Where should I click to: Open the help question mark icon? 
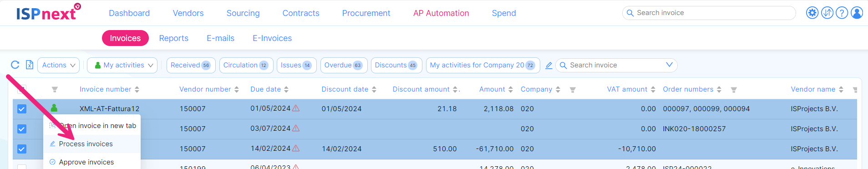coord(842,13)
